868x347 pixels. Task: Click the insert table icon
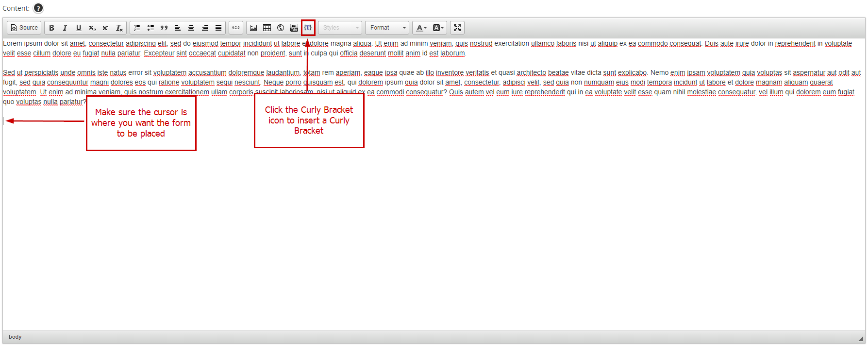pos(267,28)
